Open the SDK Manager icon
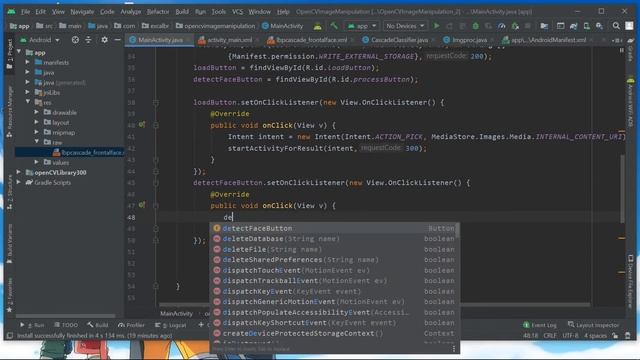Screen dimensions: 640x360 click(599, 26)
